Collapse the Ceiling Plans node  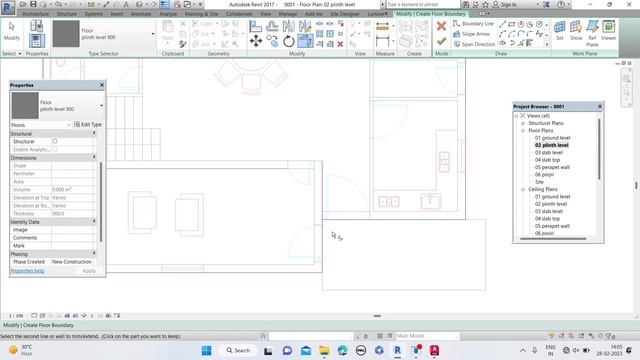[x=523, y=189]
